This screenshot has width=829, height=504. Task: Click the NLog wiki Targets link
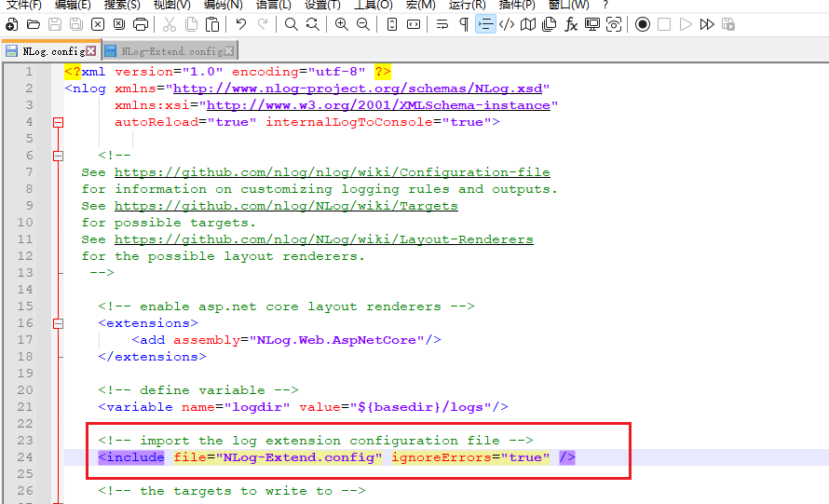coord(286,206)
